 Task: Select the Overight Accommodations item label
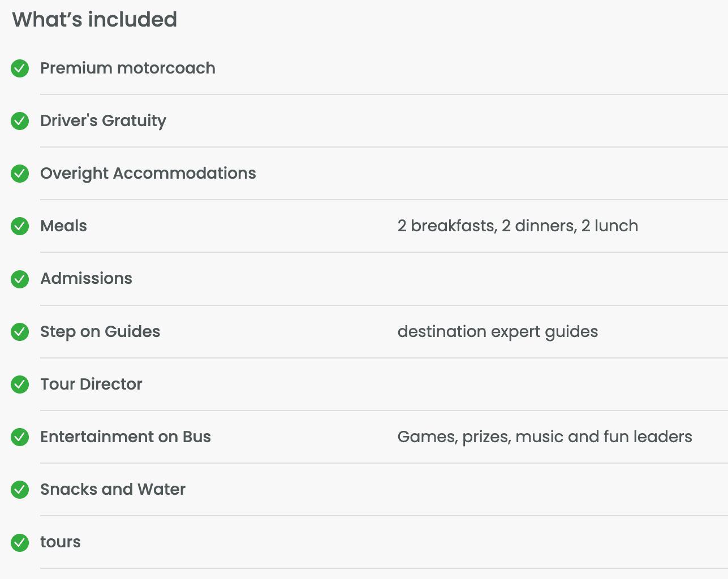tap(148, 173)
